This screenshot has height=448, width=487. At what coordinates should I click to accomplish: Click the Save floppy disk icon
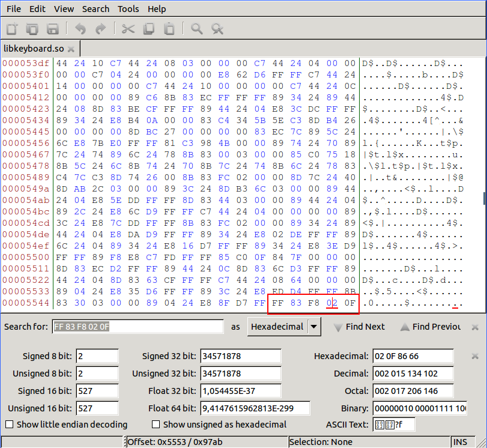pyautogui.click(x=52, y=28)
